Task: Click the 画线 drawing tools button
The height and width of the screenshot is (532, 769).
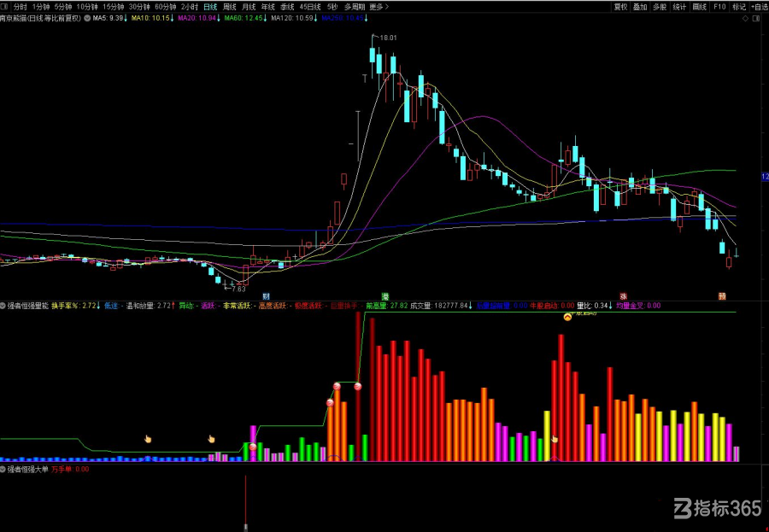Action: point(699,7)
